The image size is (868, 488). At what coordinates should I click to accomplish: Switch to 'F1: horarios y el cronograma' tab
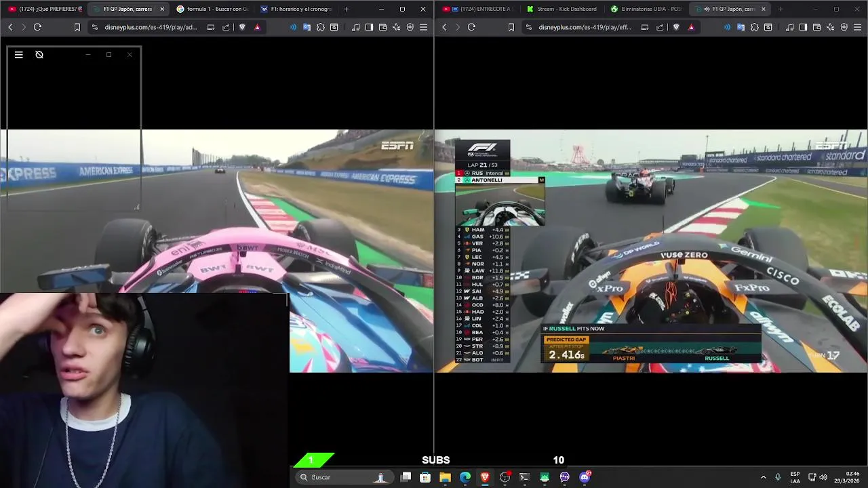pos(296,9)
